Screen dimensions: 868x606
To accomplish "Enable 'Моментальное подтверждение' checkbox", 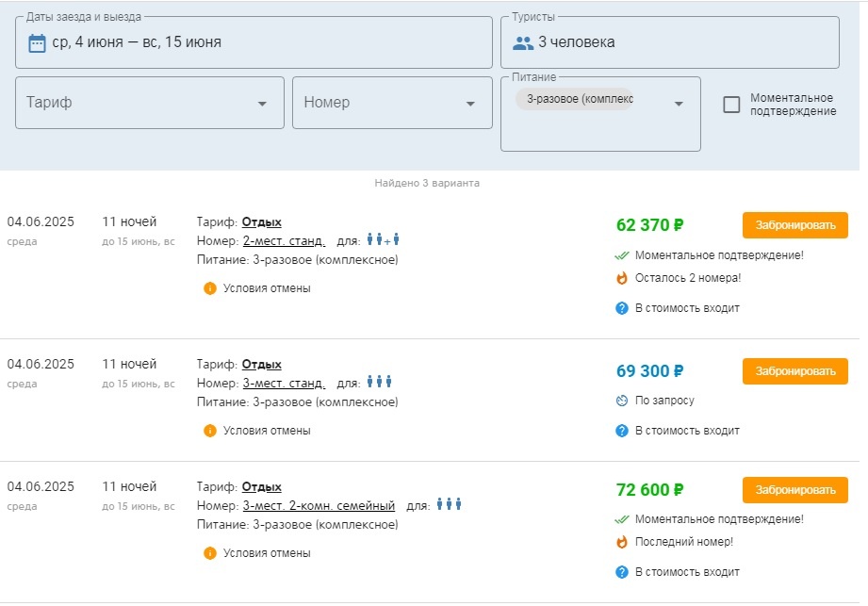I will (x=731, y=105).
